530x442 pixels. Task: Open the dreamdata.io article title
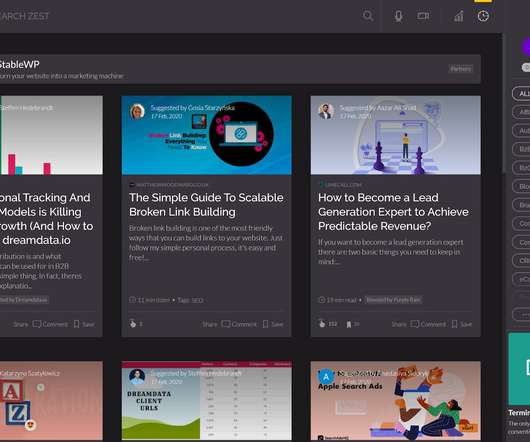pyautogui.click(x=46, y=219)
